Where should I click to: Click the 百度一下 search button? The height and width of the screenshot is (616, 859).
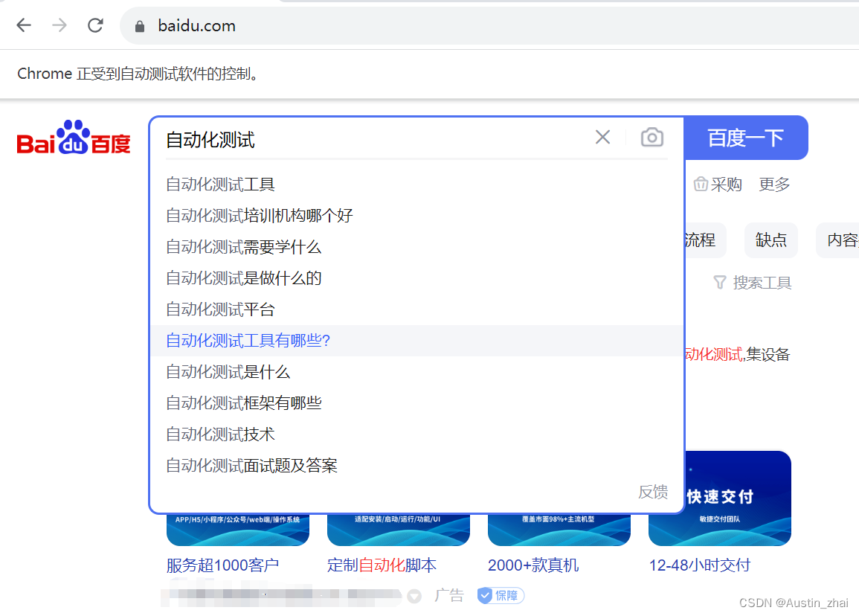745,138
